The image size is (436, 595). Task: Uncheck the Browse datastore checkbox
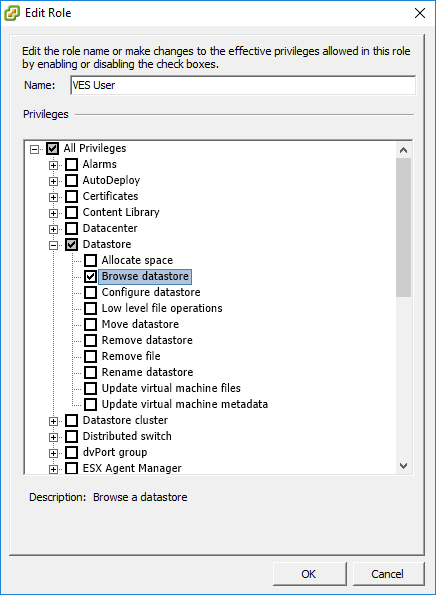click(90, 276)
